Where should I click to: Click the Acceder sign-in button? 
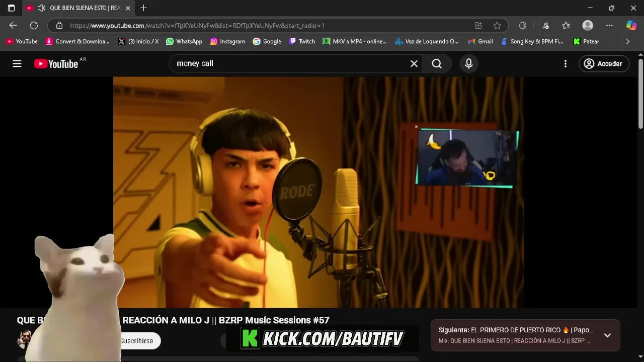(x=604, y=64)
